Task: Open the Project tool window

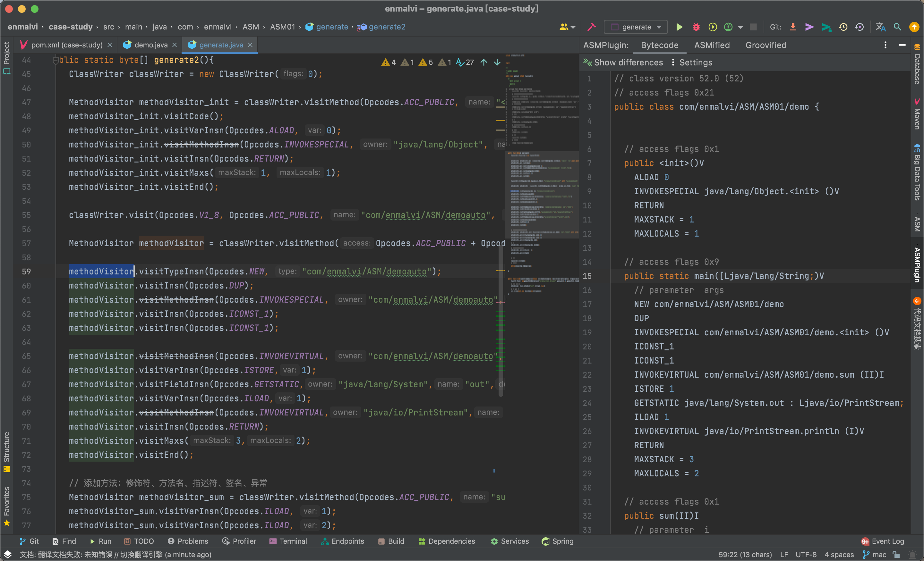Action: 6,58
